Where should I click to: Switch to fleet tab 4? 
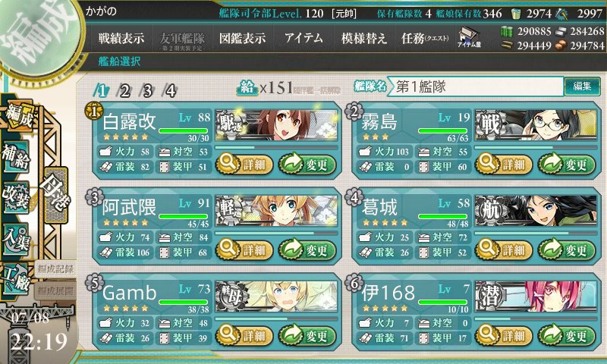pyautogui.click(x=170, y=91)
